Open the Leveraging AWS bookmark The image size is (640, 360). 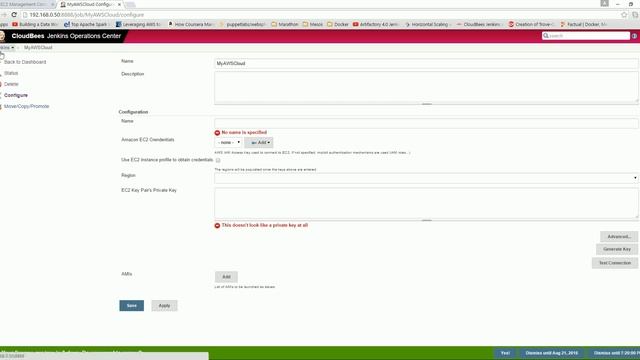tap(139, 24)
